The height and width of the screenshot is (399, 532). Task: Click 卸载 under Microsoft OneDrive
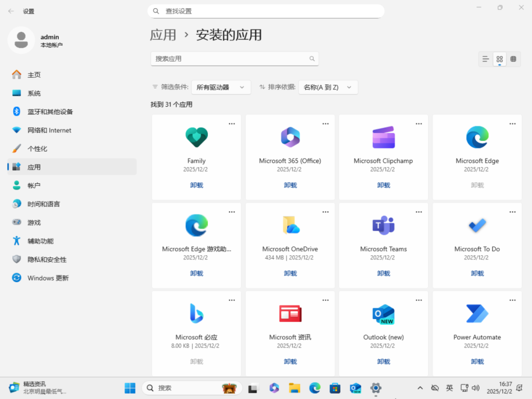pos(290,273)
